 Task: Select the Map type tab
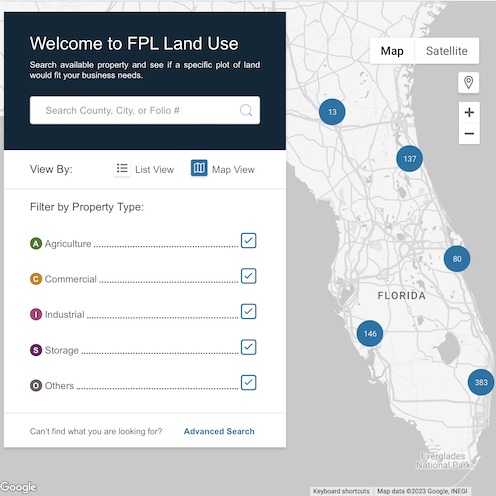tap(392, 51)
